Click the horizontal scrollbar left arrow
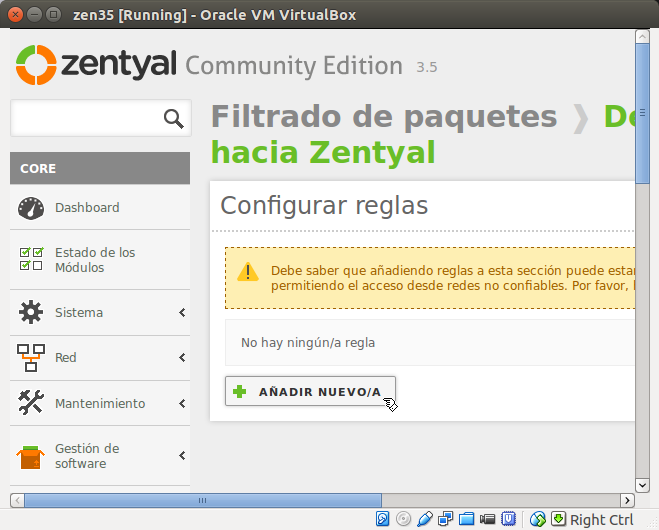The width and height of the screenshot is (659, 530). [17, 500]
